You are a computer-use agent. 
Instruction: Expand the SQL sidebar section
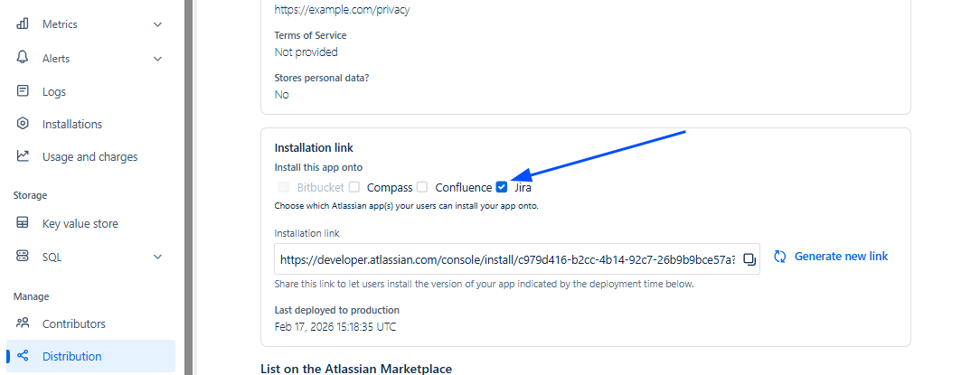(157, 257)
